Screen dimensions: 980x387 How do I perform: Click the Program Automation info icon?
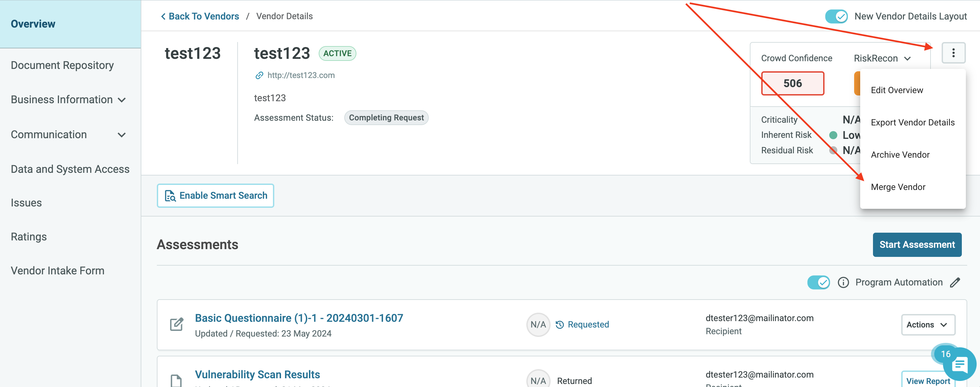(x=843, y=282)
